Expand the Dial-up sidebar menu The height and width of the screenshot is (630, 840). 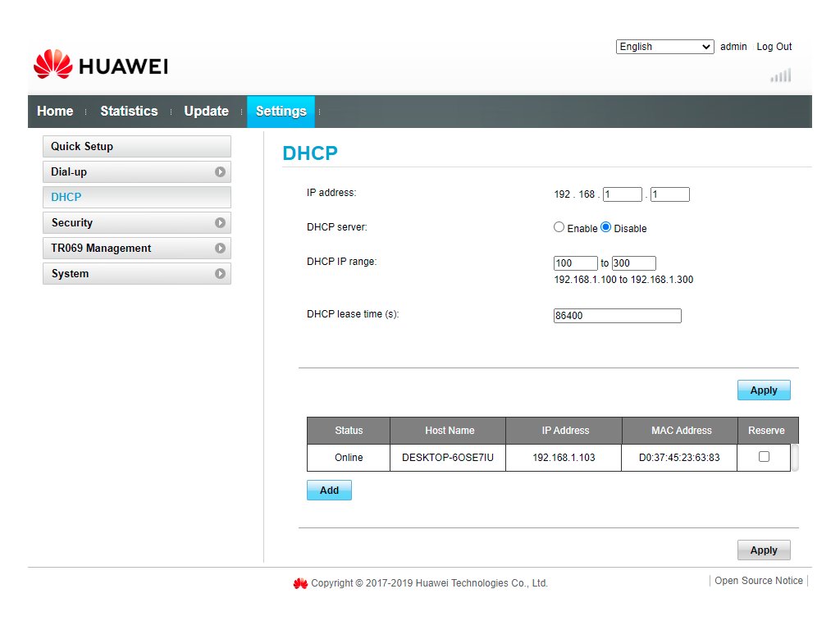[x=136, y=172]
